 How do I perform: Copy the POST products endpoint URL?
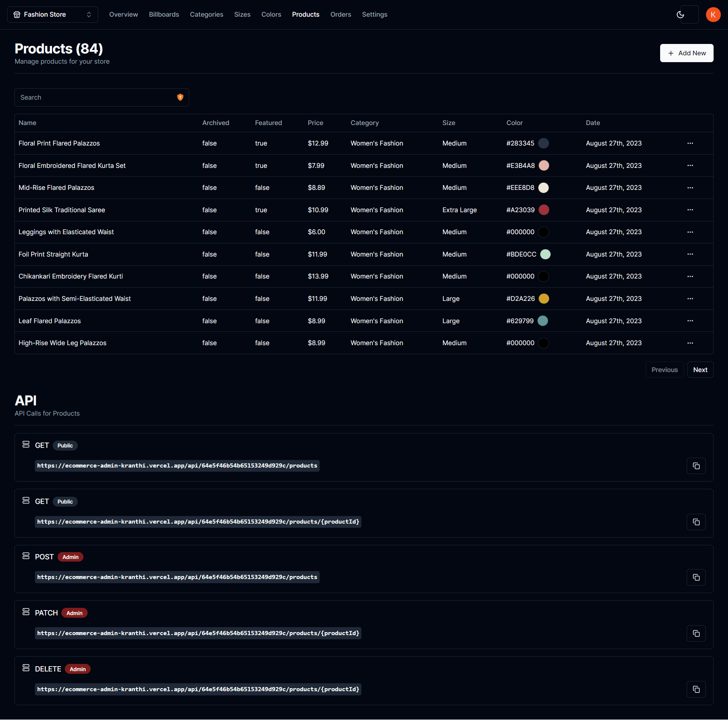(696, 577)
